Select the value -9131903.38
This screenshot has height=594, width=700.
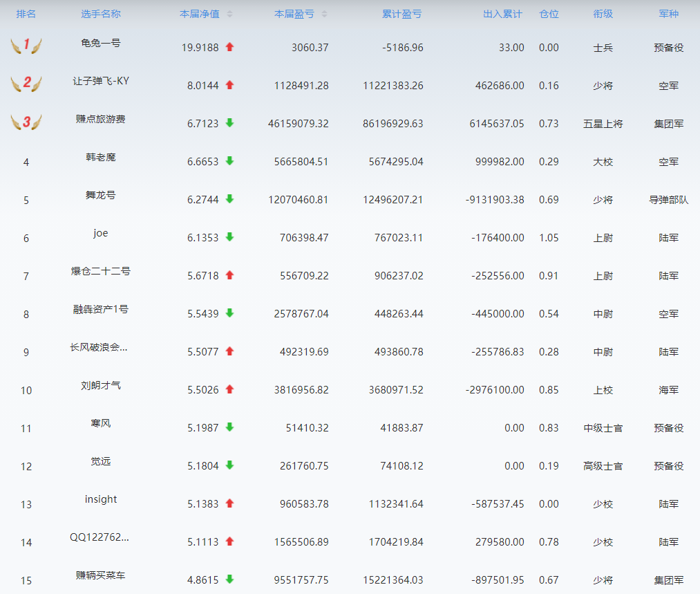[x=495, y=200]
